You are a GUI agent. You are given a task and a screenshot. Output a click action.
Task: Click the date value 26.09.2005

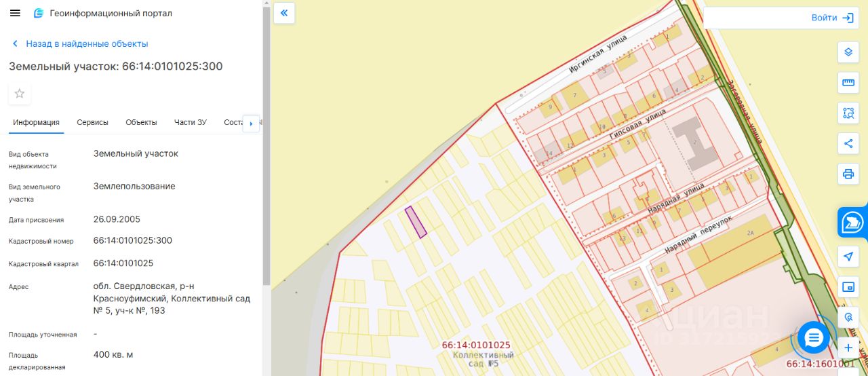[x=117, y=219]
